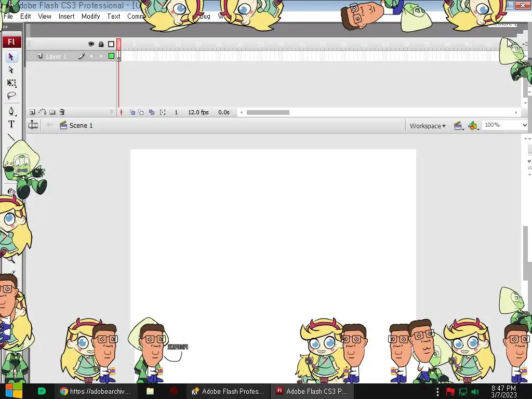Viewport: 532px width, 399px height.
Task: Select the Selection (arrow) tool
Action: coord(11,56)
